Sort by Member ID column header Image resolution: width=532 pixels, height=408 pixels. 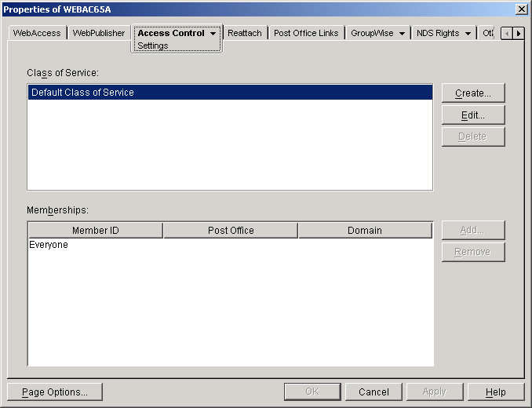tap(96, 230)
